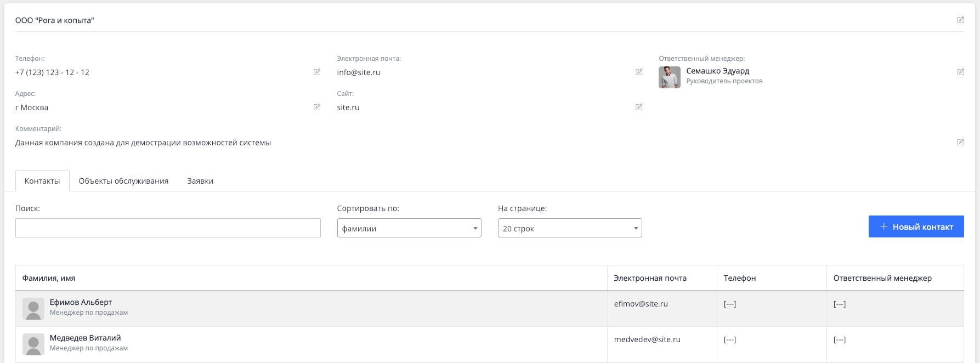
Task: Click edit icon for website site.ru
Action: (x=639, y=107)
